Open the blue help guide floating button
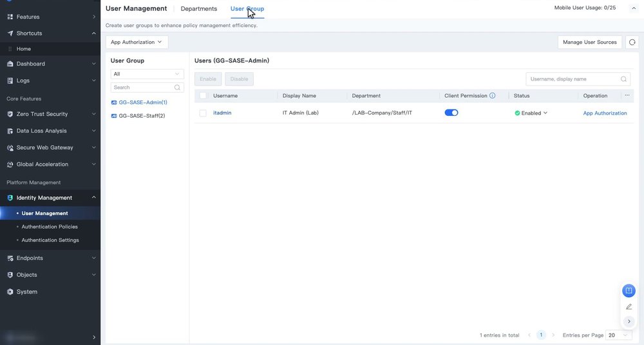 pyautogui.click(x=629, y=291)
